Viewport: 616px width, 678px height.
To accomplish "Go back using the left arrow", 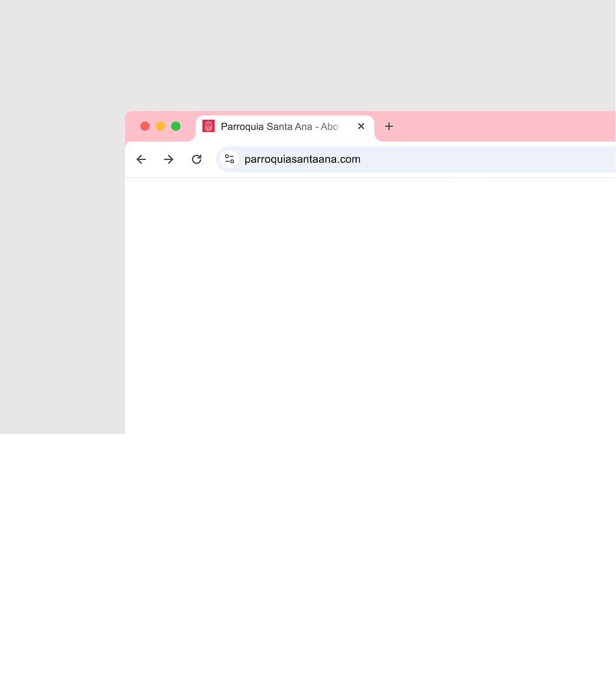I will coord(141,159).
